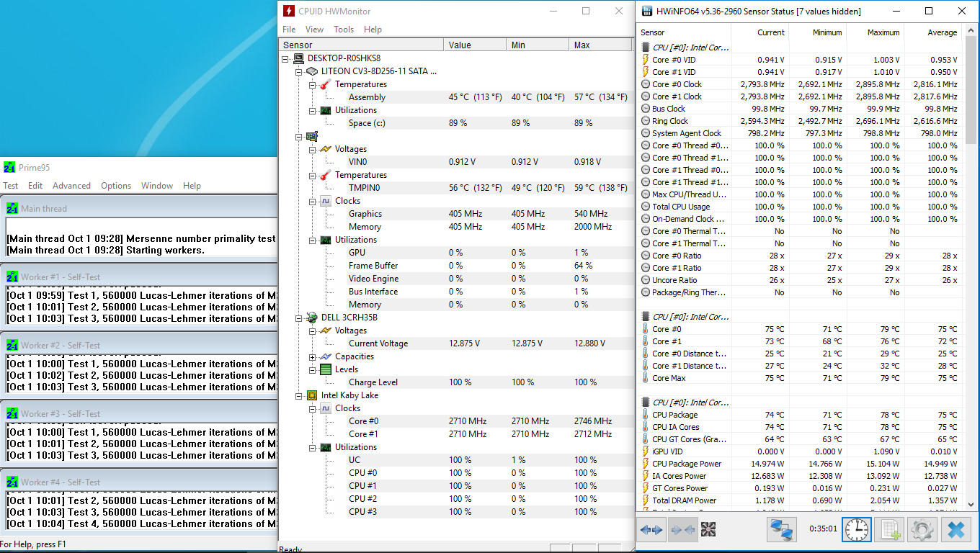Open the Options menu in Prime95
The width and height of the screenshot is (980, 553).
(x=116, y=186)
